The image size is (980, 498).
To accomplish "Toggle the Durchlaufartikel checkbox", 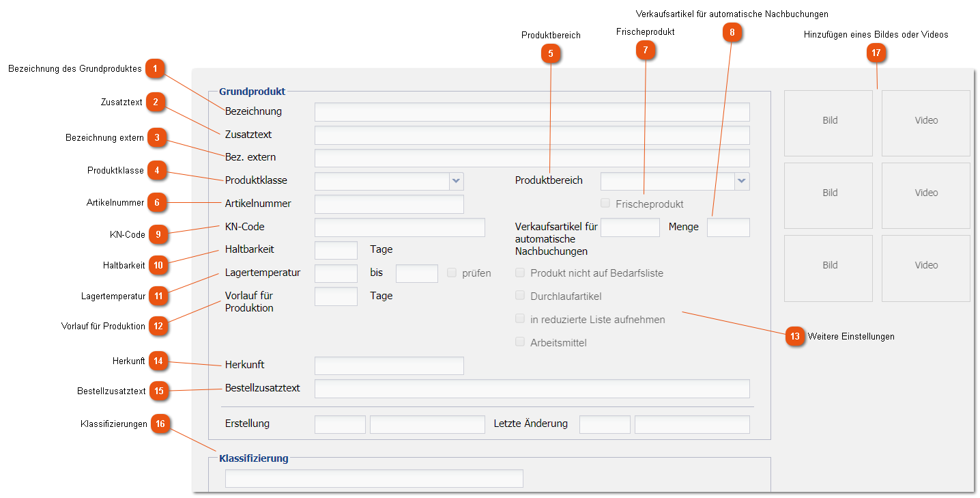I will (x=519, y=295).
